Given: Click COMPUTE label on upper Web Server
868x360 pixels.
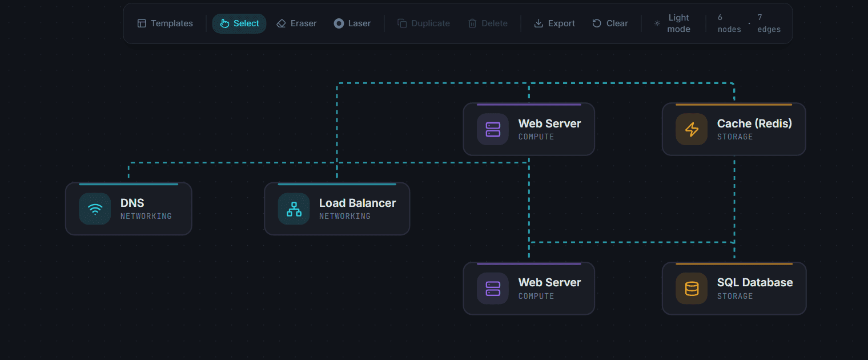Looking at the screenshot, I should [536, 137].
